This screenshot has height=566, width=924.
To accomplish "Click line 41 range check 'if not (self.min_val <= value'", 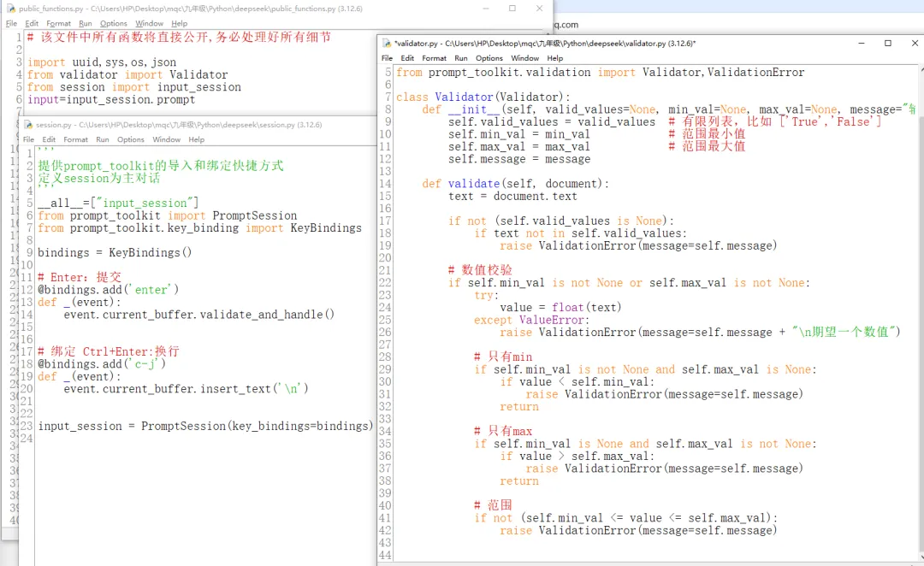I will click(x=626, y=518).
